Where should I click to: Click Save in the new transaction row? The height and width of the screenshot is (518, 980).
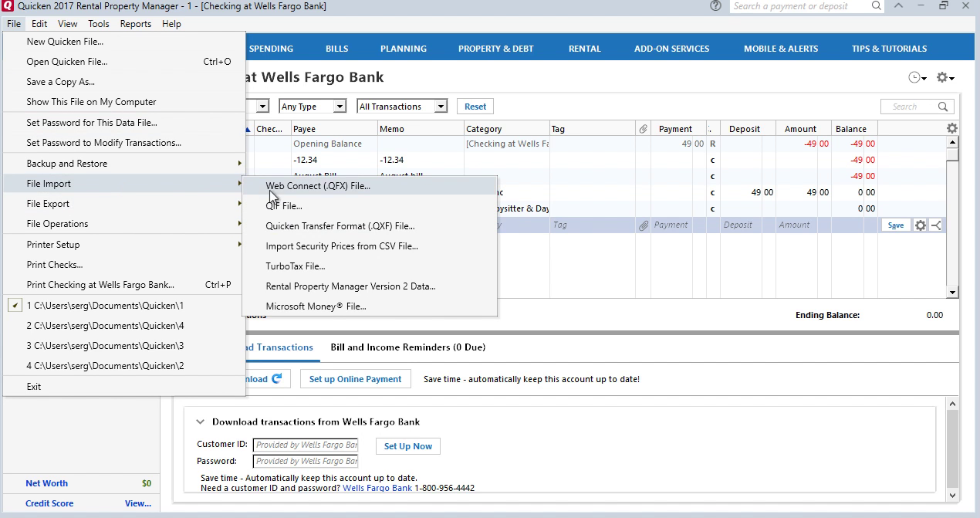[896, 225]
